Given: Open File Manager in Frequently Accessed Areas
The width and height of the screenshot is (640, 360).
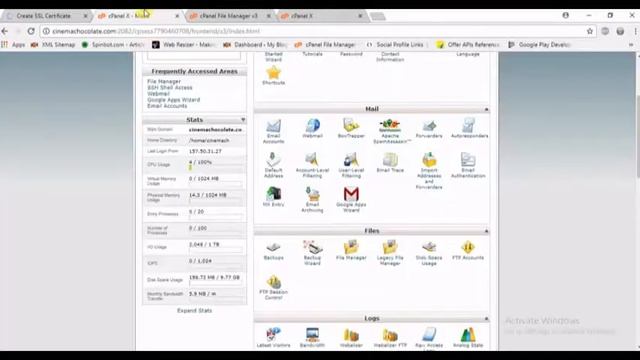Looking at the screenshot, I should 164,81.
